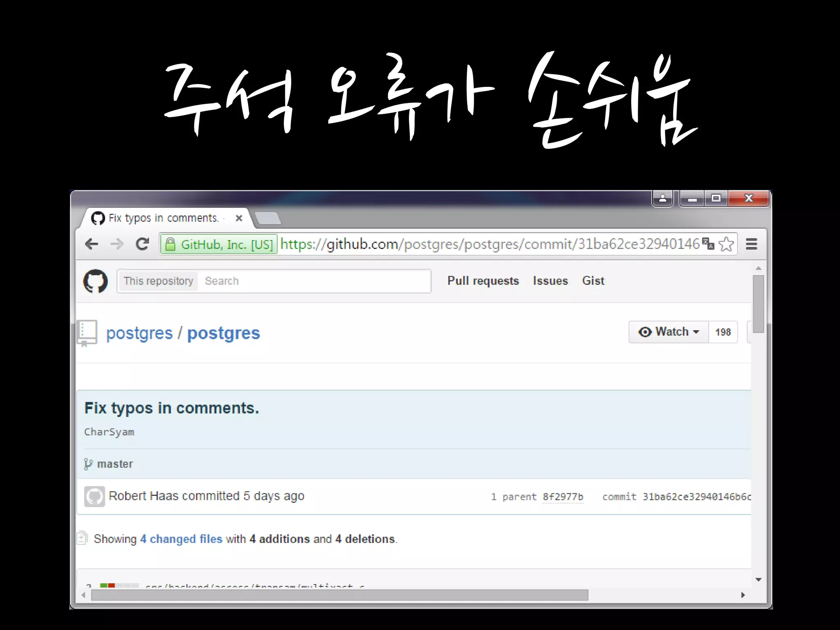Click Robert Haas committer name
The image size is (840, 630).
144,496
